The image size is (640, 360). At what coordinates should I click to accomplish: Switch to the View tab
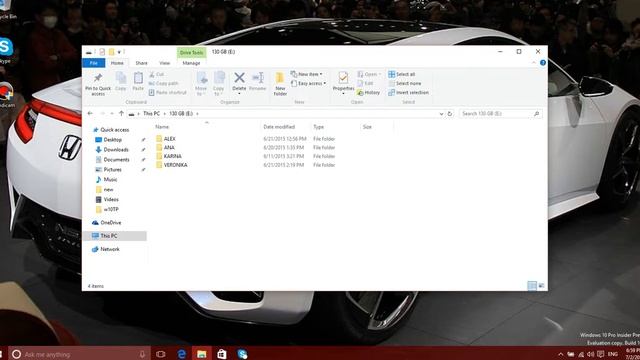point(164,63)
